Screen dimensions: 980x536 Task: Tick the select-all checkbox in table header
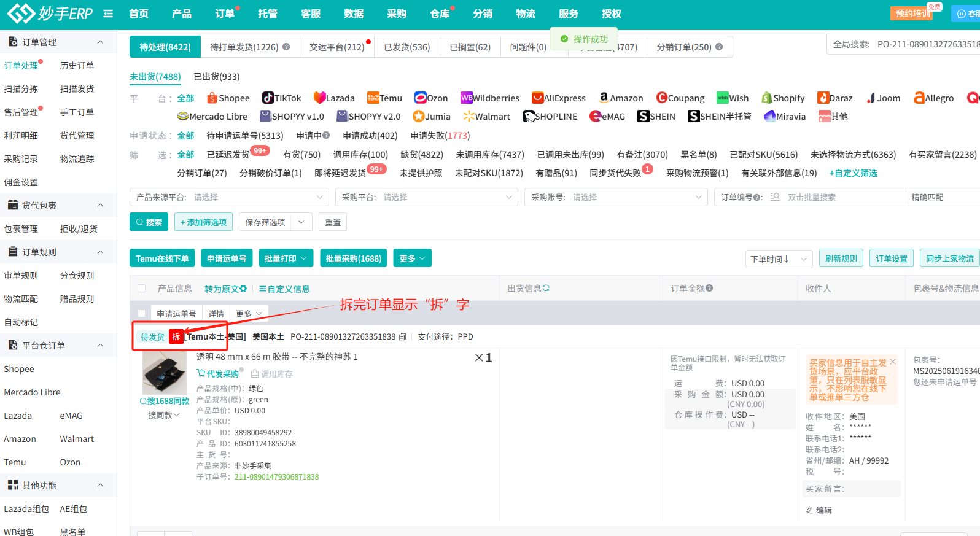[142, 288]
